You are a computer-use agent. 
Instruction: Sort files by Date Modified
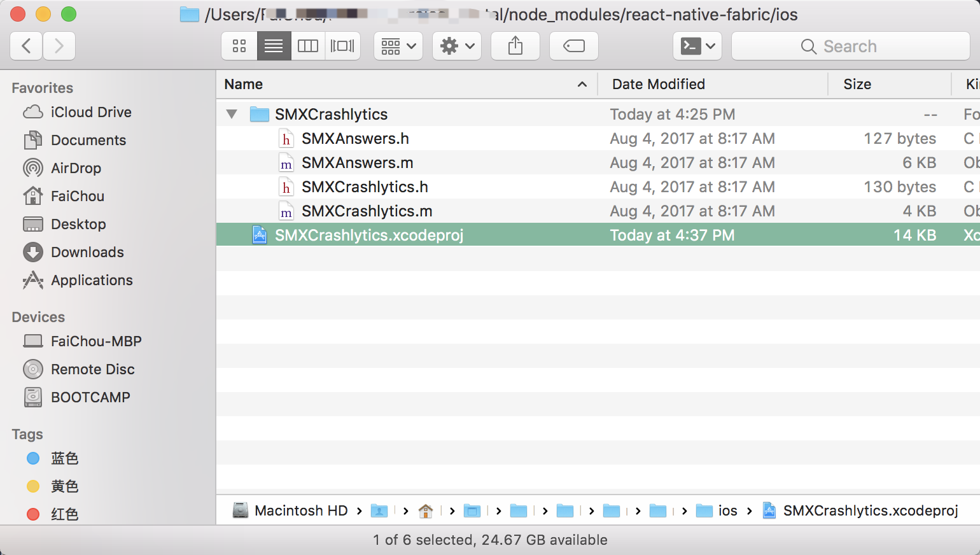(x=657, y=84)
